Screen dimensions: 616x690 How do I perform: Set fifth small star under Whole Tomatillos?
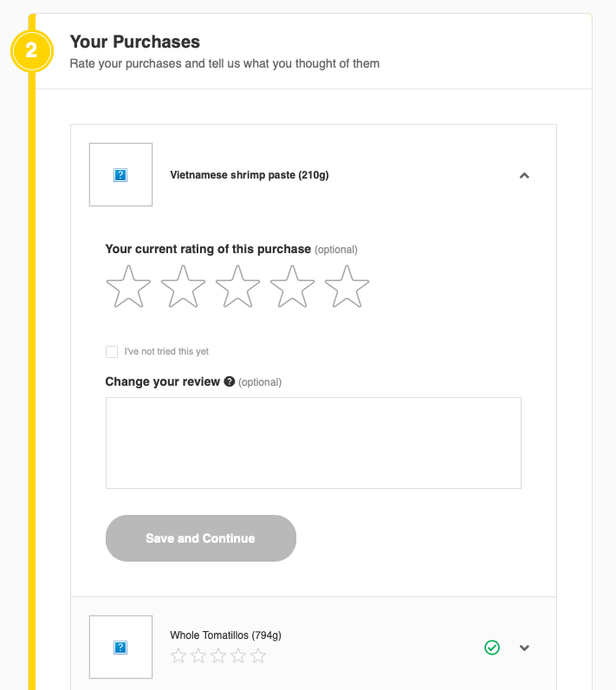pyautogui.click(x=258, y=655)
